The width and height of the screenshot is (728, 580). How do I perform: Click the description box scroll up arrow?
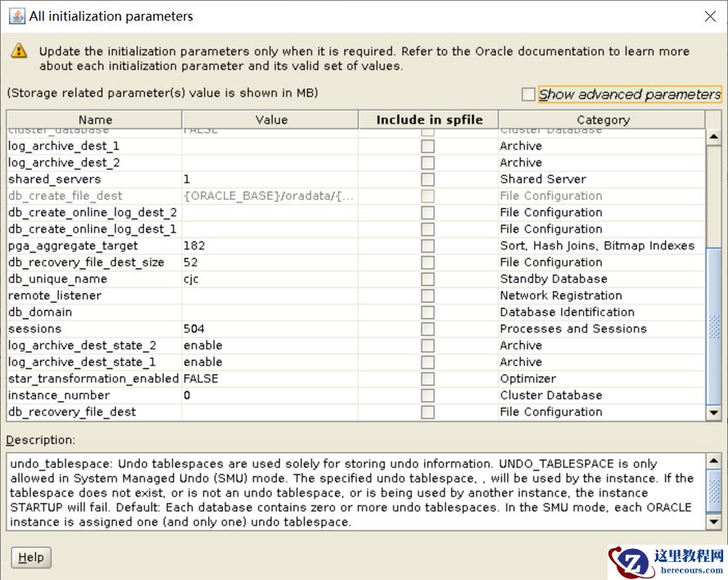click(x=713, y=460)
